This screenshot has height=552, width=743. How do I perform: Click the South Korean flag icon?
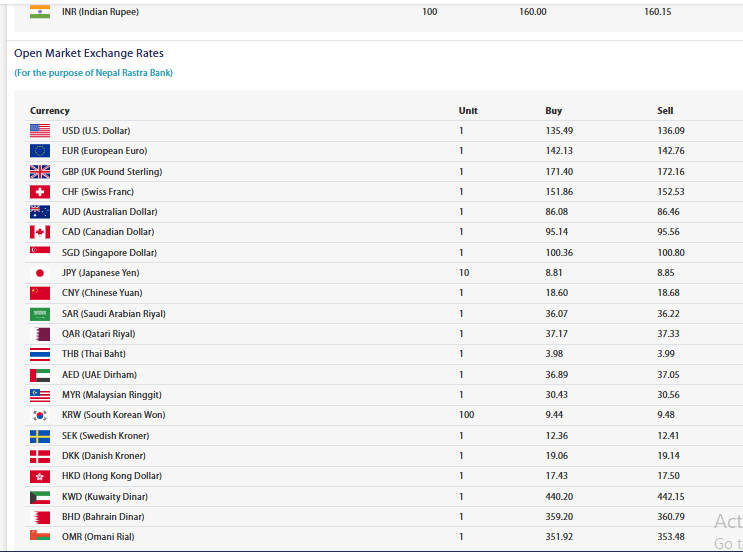[x=40, y=415]
